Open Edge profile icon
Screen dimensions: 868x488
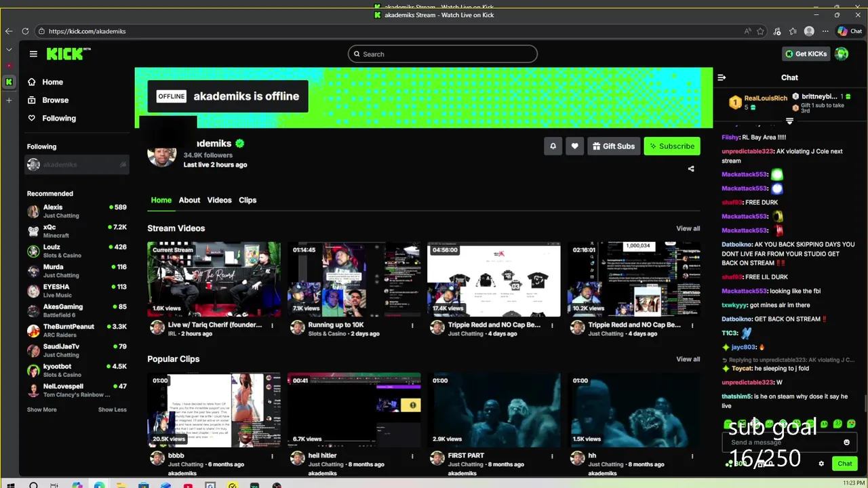click(x=809, y=31)
